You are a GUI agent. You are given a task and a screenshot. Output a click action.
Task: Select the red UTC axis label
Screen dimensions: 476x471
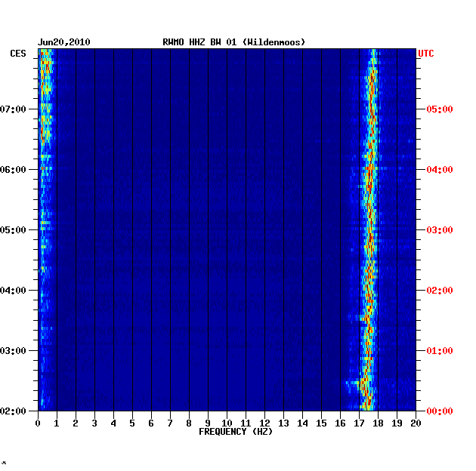[x=426, y=54]
